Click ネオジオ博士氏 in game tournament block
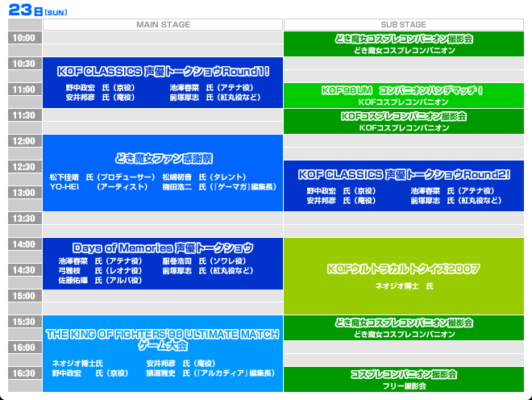 (77, 364)
